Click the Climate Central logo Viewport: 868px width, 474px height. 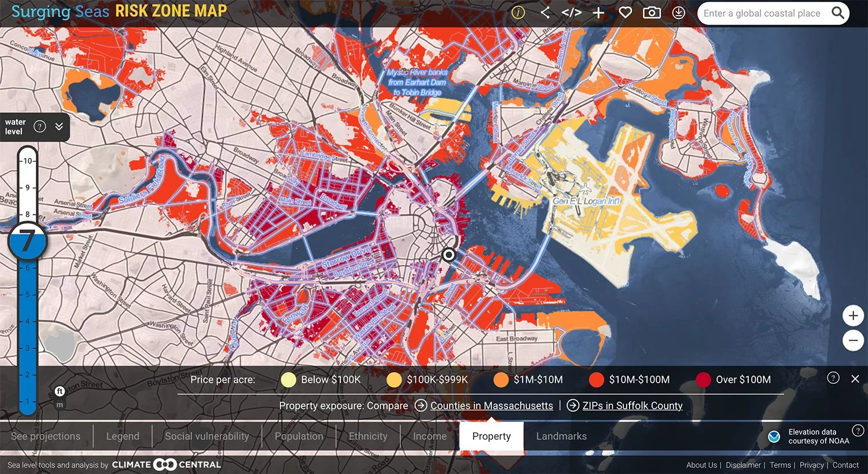coord(167,464)
